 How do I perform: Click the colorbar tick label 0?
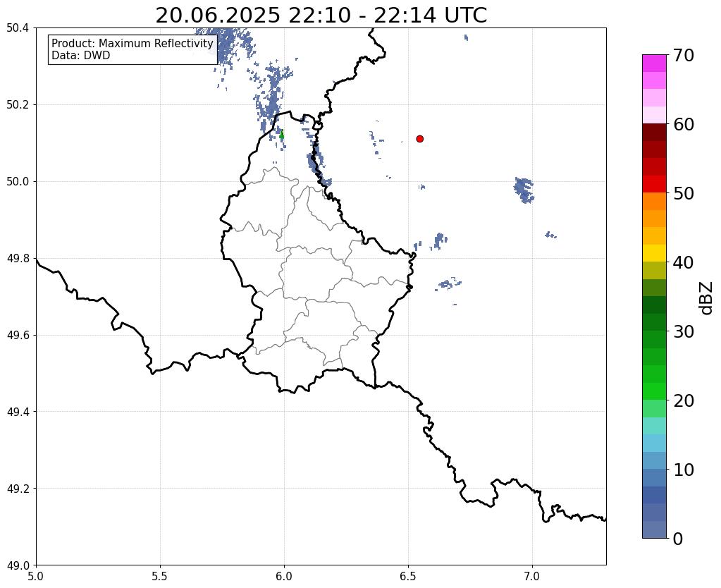tap(678, 539)
